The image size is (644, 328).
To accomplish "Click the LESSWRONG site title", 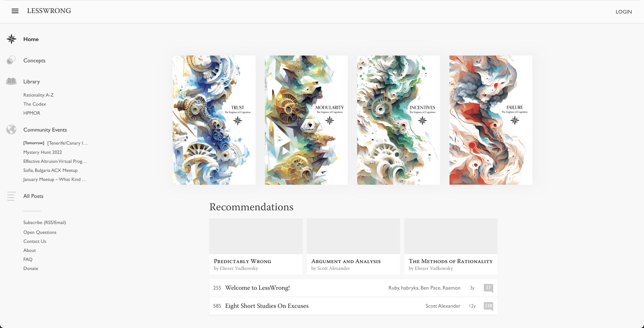I will pos(49,11).
